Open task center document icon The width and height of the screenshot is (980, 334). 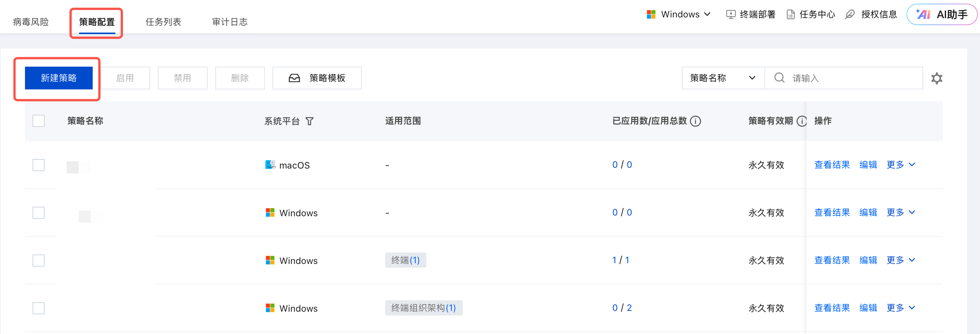point(790,14)
